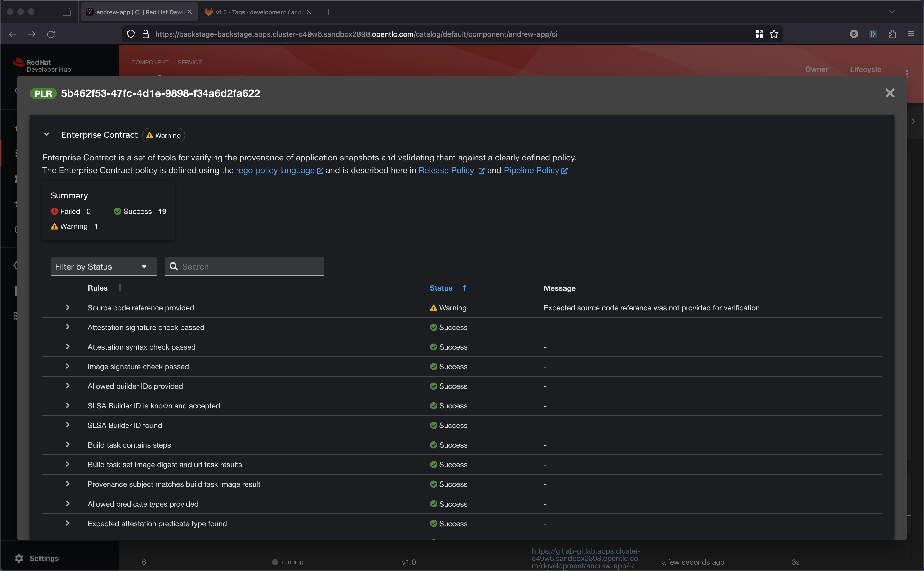Open a new browser tab with plus

point(329,12)
